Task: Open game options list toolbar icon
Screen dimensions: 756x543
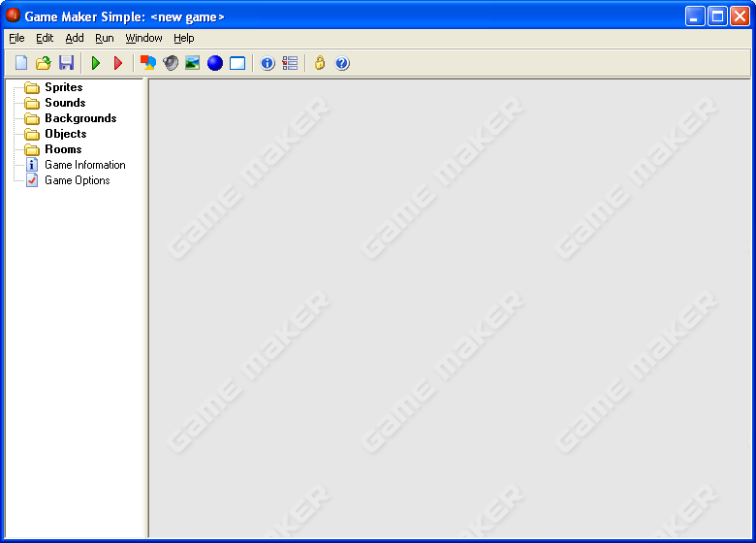Action: coord(290,63)
